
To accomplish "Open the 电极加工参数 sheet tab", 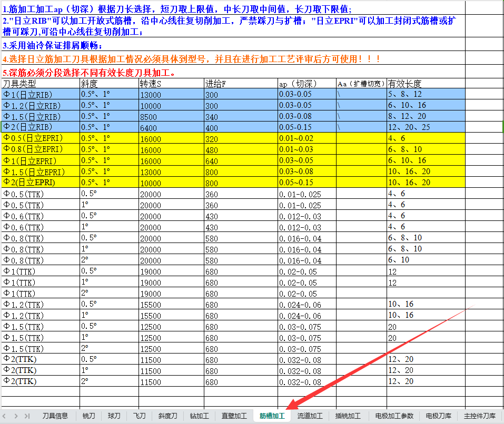I will [x=394, y=416].
